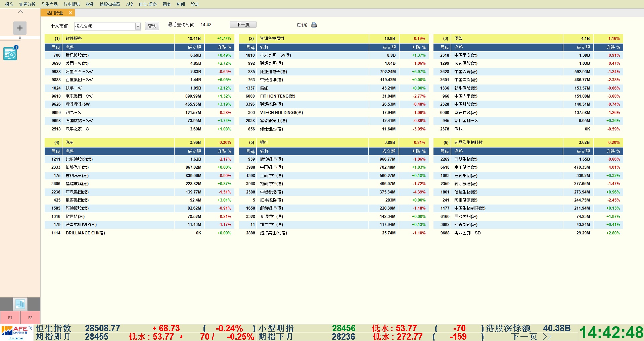644x341 pixels.
Task: Click the F2 button
Action: pos(30,318)
